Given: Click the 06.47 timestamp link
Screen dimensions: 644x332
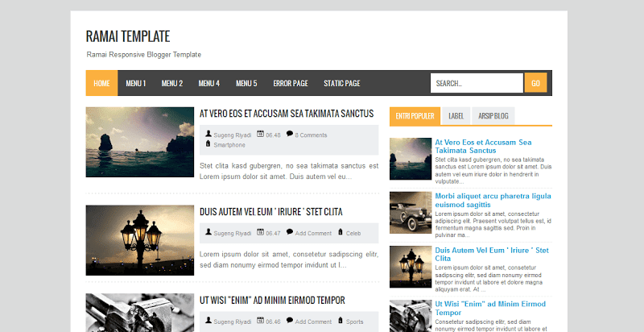Looking at the screenshot, I should point(273,234).
